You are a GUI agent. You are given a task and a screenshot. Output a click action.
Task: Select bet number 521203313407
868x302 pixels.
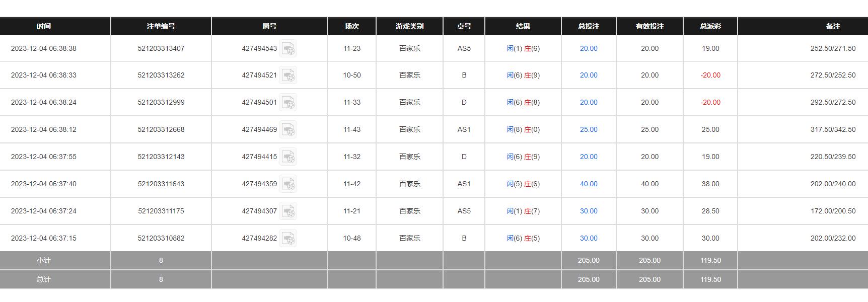pos(161,49)
